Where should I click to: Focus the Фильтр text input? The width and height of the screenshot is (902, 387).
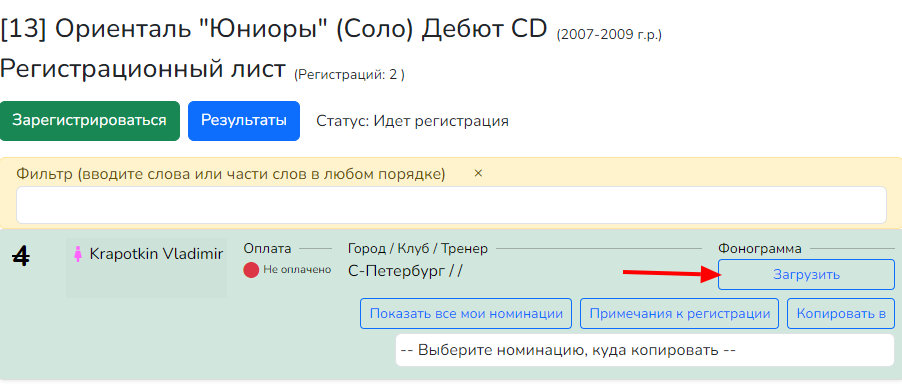[452, 205]
